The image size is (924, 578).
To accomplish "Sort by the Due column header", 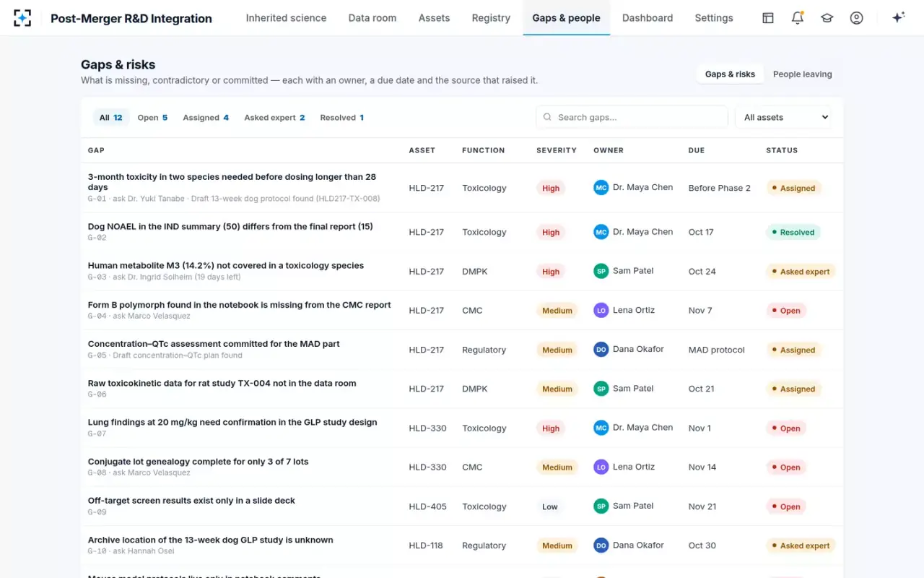I will (x=696, y=150).
